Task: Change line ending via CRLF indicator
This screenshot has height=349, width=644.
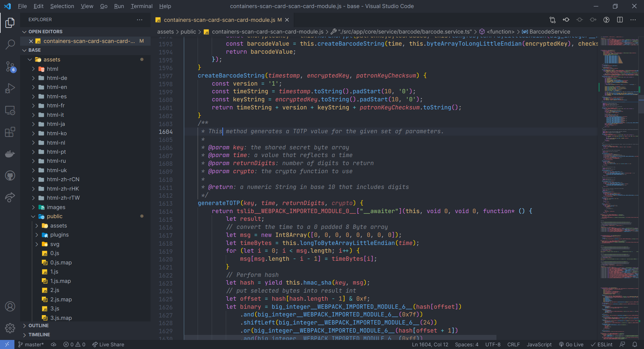Action: [514, 345]
